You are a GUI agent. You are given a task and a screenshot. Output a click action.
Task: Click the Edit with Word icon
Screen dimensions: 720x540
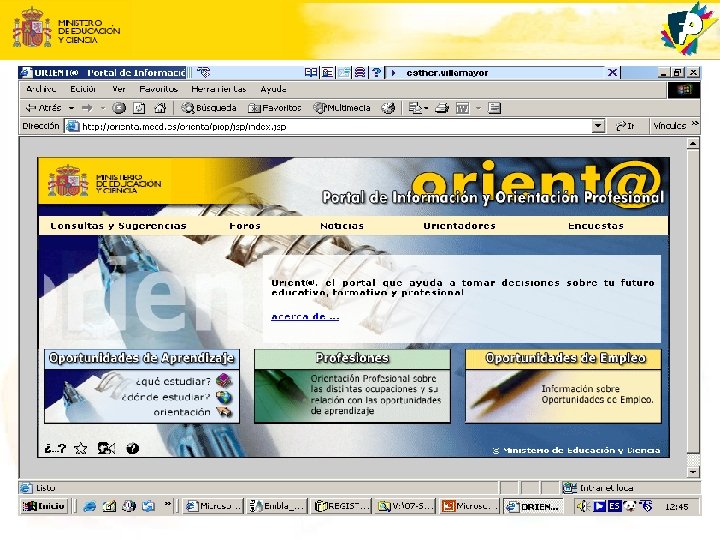(462, 108)
